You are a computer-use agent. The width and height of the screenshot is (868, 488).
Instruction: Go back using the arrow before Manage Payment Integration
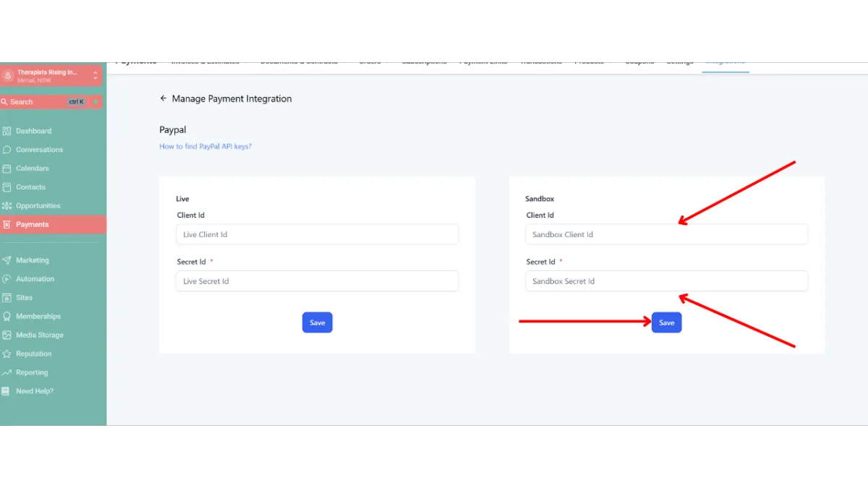(163, 98)
